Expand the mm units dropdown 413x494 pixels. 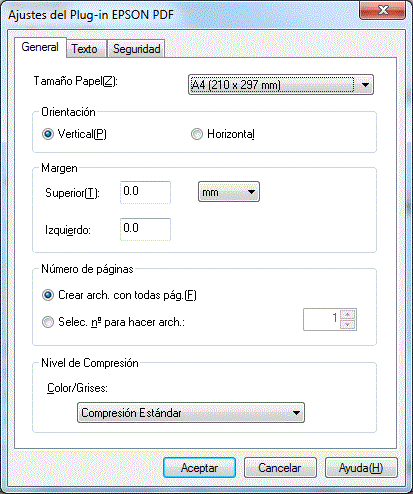tap(229, 192)
